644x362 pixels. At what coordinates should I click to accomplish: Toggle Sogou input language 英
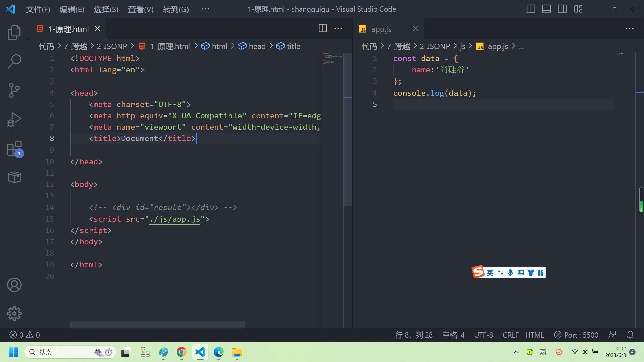(490, 273)
